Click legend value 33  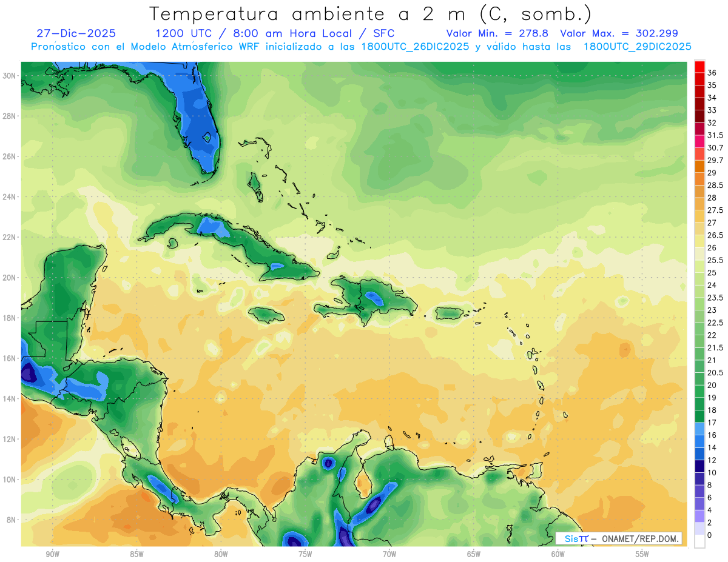coord(712,110)
